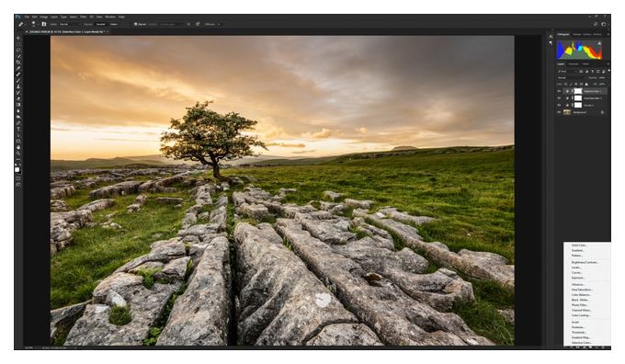Choose Curves... from adjustment menu
Viewport: 625px width, 364px height.
tap(577, 273)
